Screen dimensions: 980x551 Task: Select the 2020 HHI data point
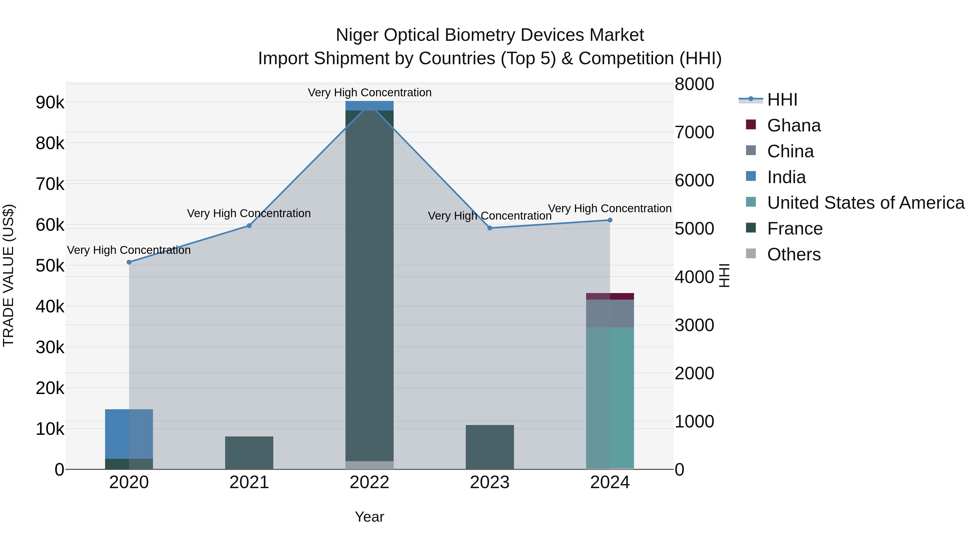click(129, 262)
